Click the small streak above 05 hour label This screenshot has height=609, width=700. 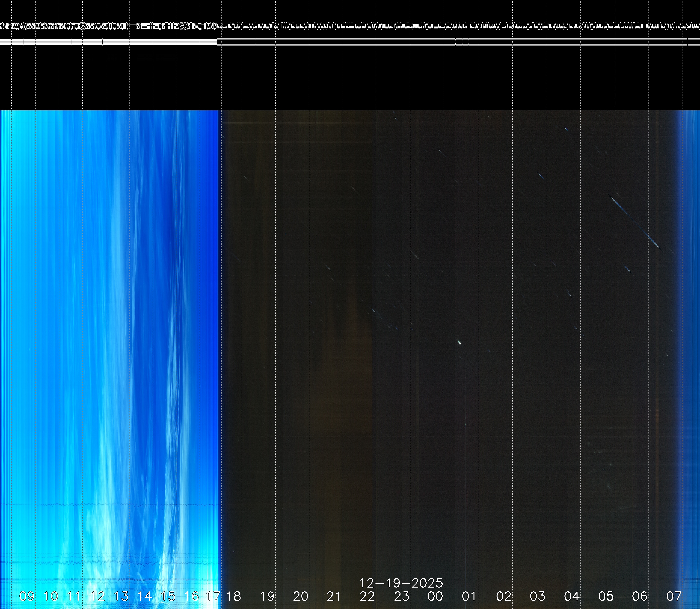pos(628,269)
